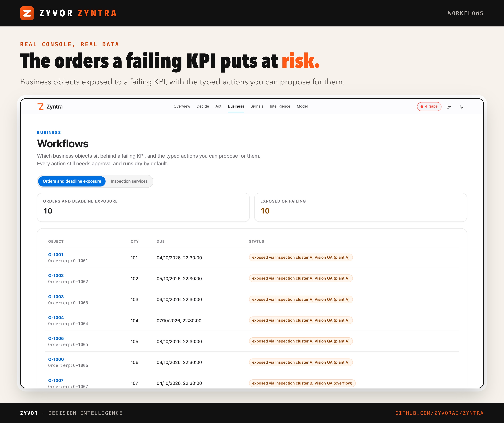Click github.com/zyvorai/zyntra footer link
This screenshot has width=504, height=423.
[439, 413]
